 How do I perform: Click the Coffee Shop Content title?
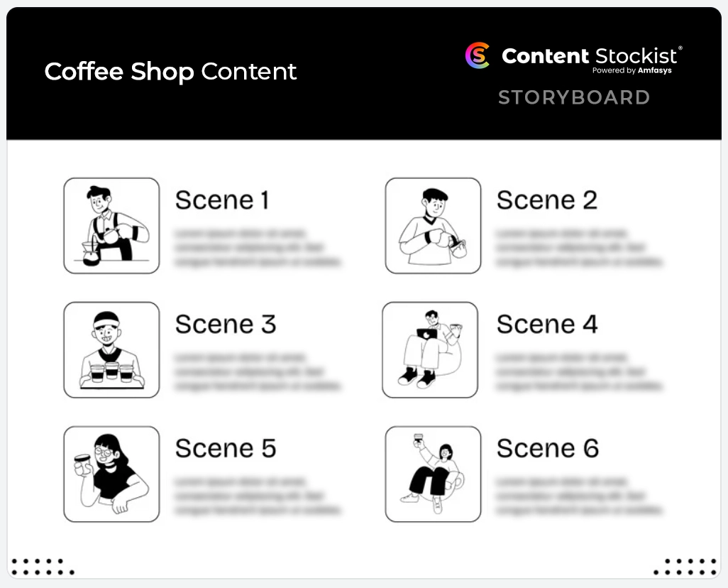click(170, 72)
